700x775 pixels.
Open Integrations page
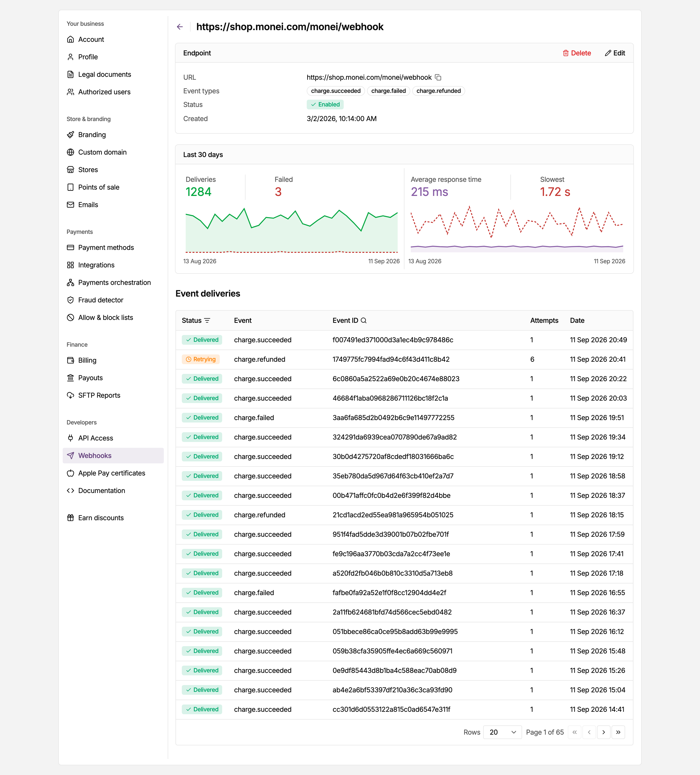(114, 265)
